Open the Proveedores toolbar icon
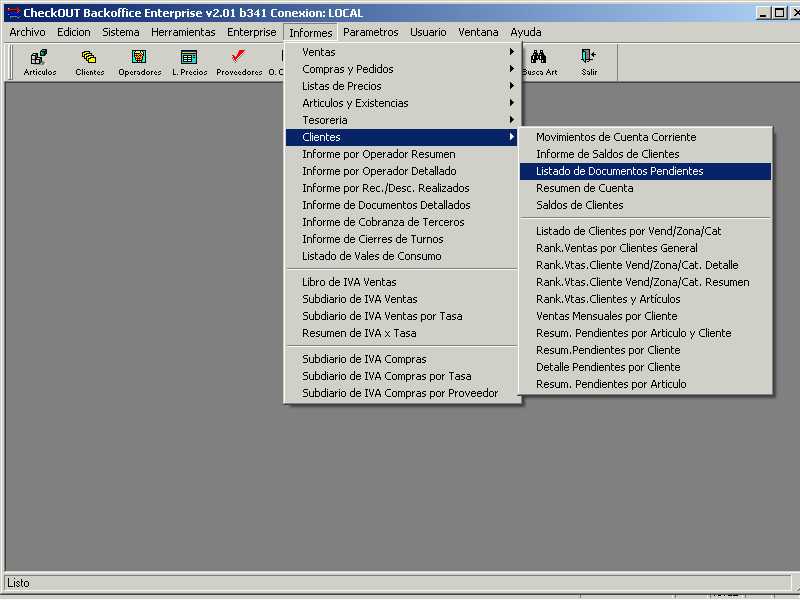The image size is (800, 600). (x=239, y=62)
